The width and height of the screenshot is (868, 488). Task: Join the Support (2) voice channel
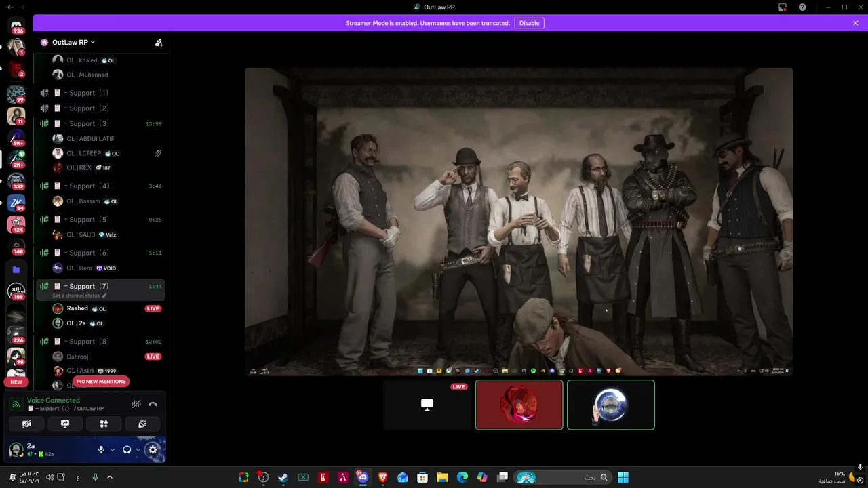click(101, 108)
